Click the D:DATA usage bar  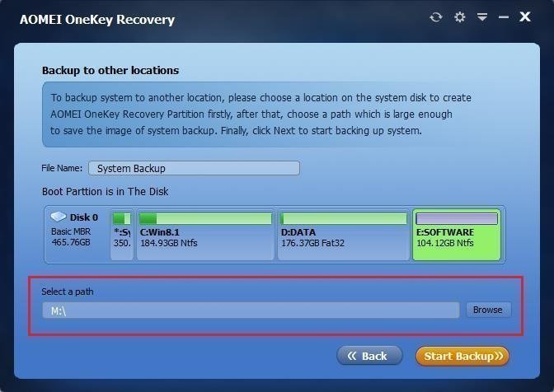344,219
